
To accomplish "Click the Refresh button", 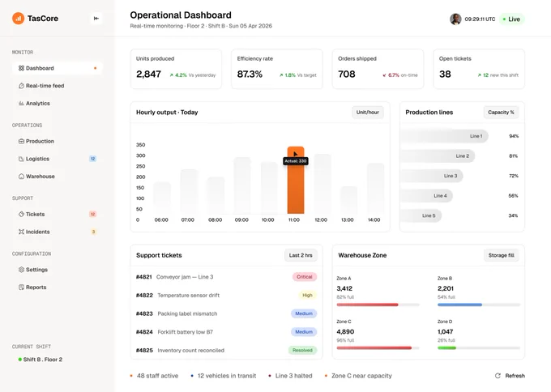I will (x=510, y=376).
